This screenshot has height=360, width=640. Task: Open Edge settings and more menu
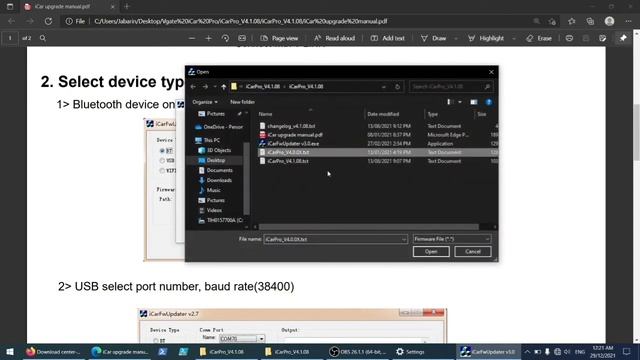628,21
